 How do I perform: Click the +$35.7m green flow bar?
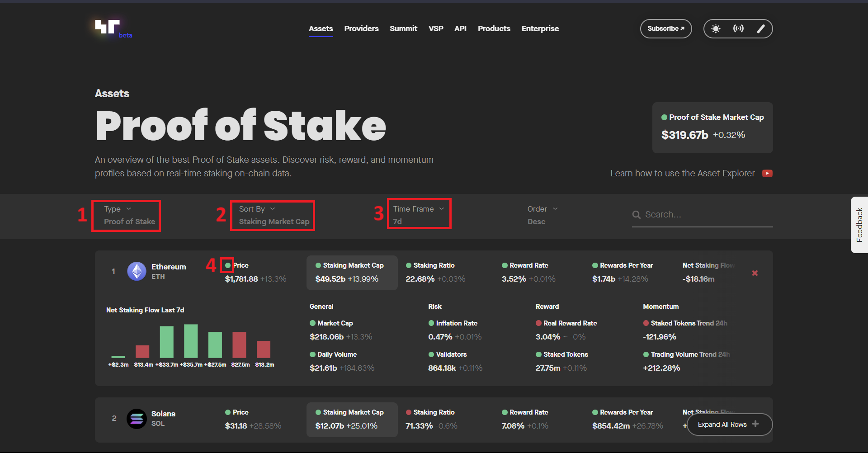click(191, 341)
